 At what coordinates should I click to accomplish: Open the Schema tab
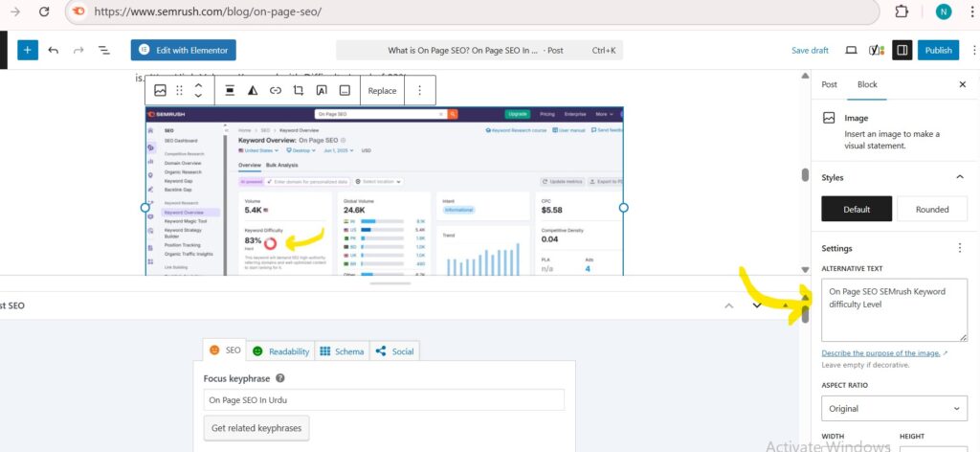click(x=342, y=350)
